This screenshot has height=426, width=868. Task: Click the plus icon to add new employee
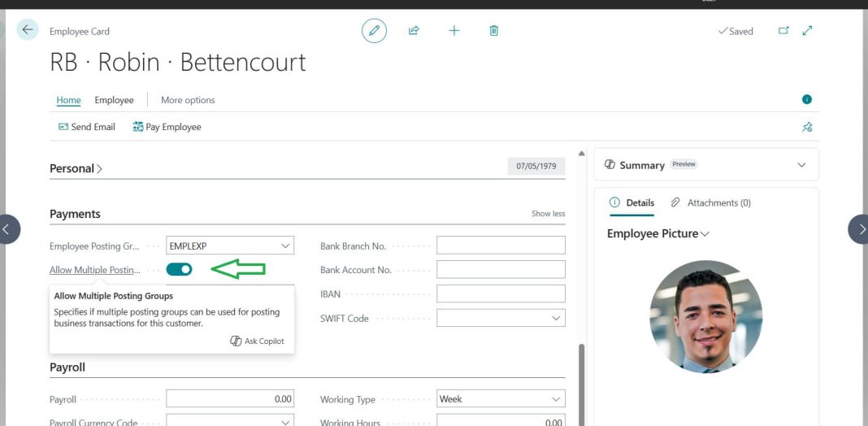(x=454, y=31)
